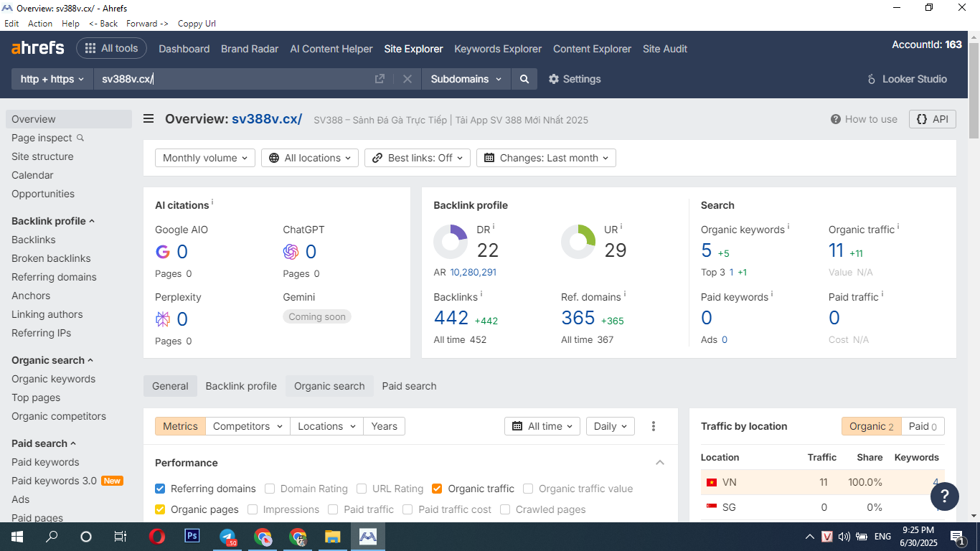980x551 pixels.
Task: Open the three-dot chart options menu
Action: pos(654,426)
